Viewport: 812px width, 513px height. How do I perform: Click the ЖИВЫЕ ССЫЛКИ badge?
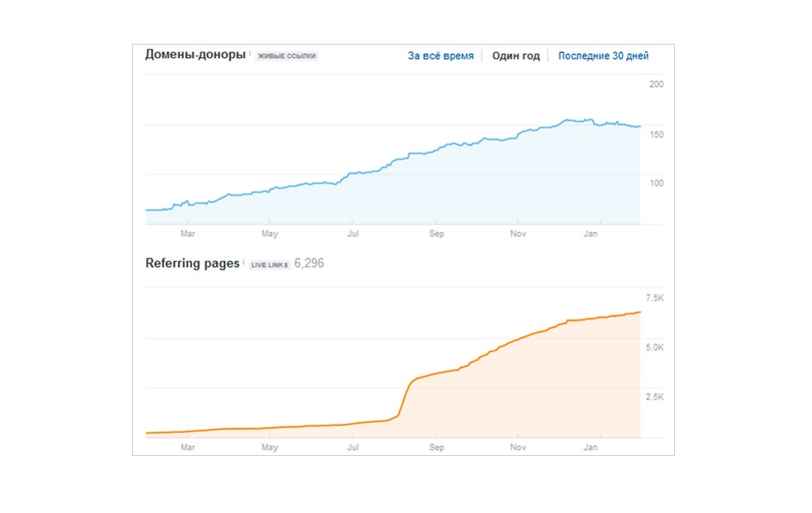287,56
